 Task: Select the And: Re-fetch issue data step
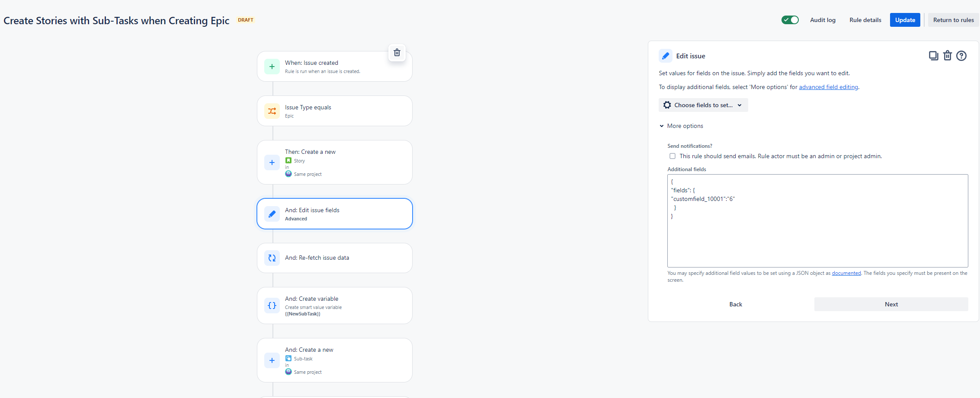click(x=335, y=258)
